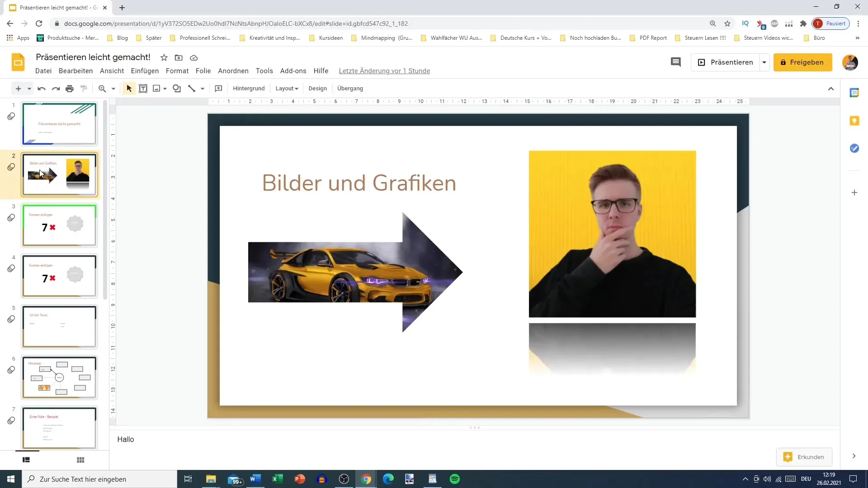This screenshot has height=488, width=868.
Task: Open the new slide layout dropdown arrow
Action: point(29,89)
